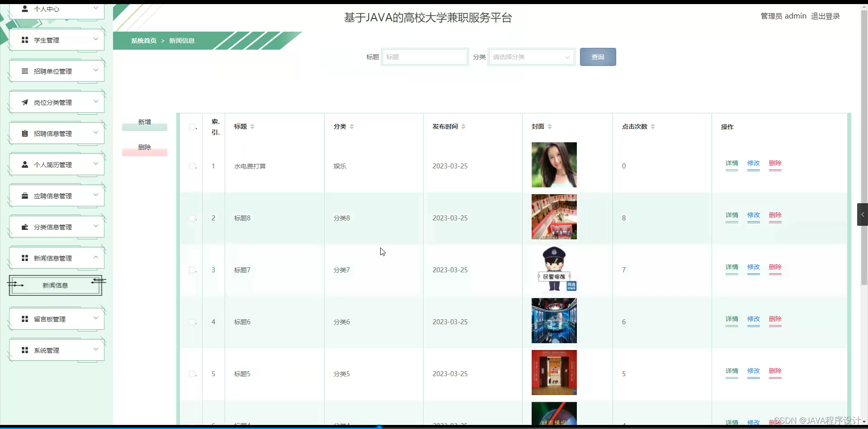The image size is (868, 429).
Task: Open the 个人中心 sidebar section
Action: point(25,9)
